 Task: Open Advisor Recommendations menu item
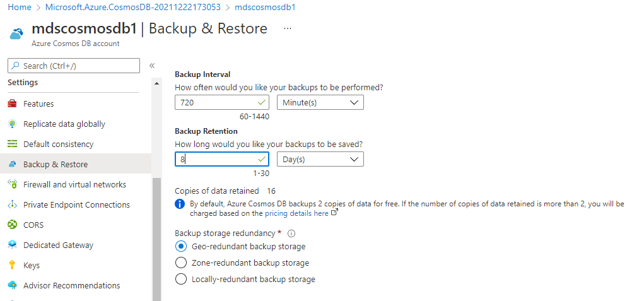tap(71, 285)
